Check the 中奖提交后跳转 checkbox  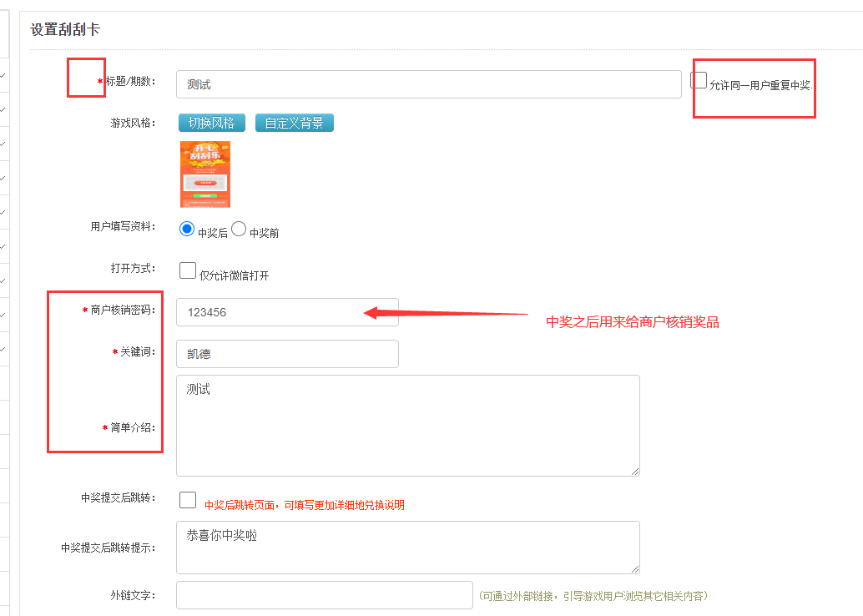[188, 500]
